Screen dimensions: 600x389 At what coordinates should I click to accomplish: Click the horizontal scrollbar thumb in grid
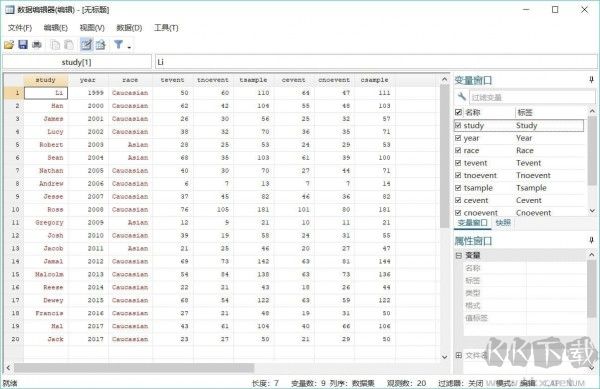pos(134,368)
